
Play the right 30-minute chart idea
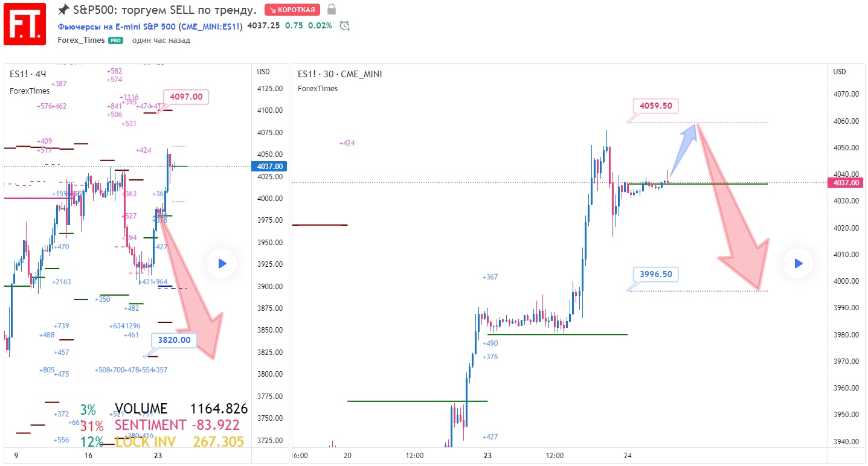[798, 263]
